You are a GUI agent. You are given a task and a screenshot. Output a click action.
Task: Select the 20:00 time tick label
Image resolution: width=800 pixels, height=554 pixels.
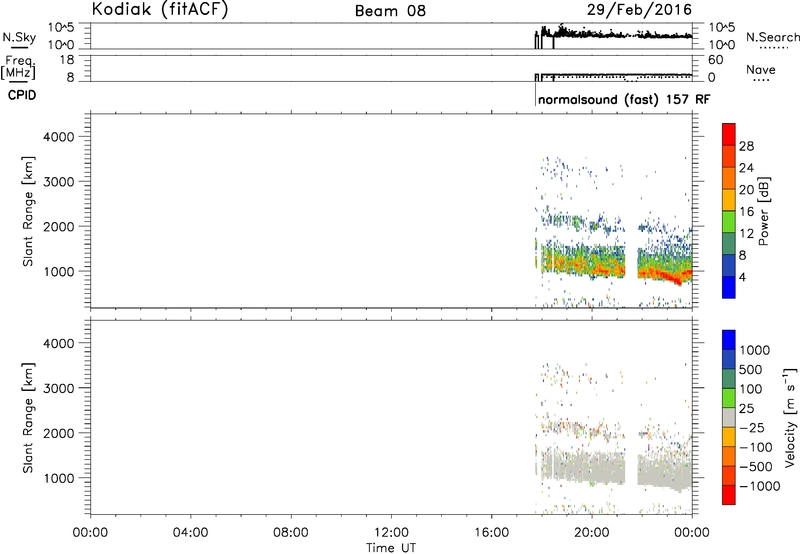click(591, 533)
